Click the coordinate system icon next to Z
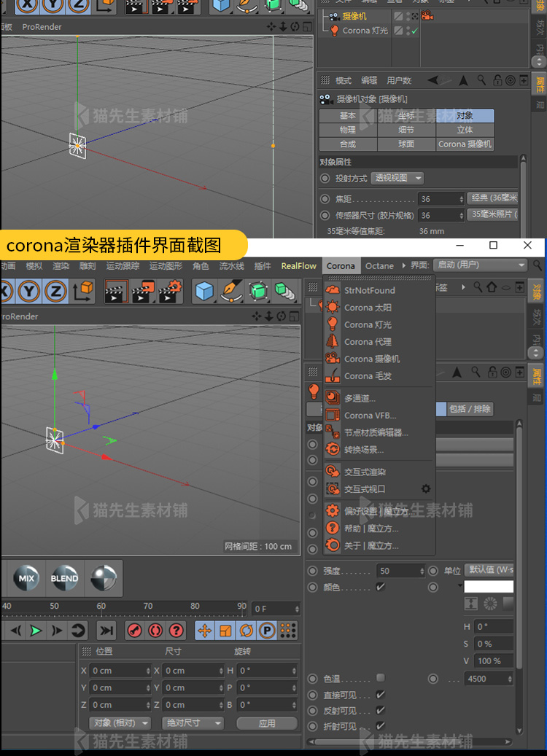 coord(82,291)
